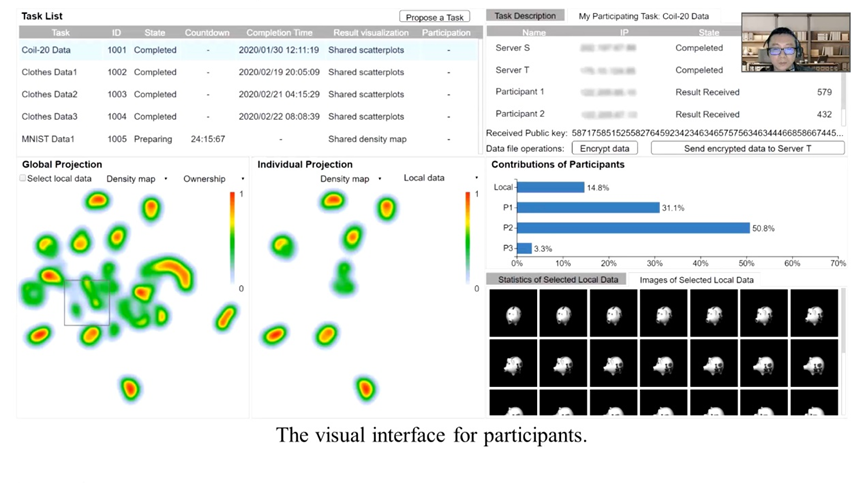The image size is (865, 483).
Task: Click Send encrypted data to Server T
Action: point(747,147)
